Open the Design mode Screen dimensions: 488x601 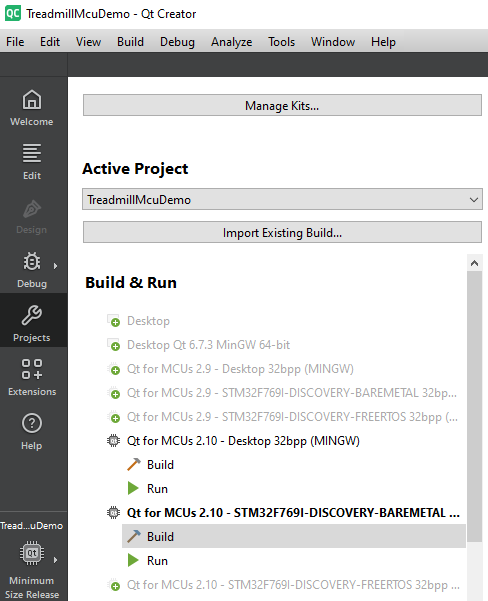pyautogui.click(x=32, y=217)
